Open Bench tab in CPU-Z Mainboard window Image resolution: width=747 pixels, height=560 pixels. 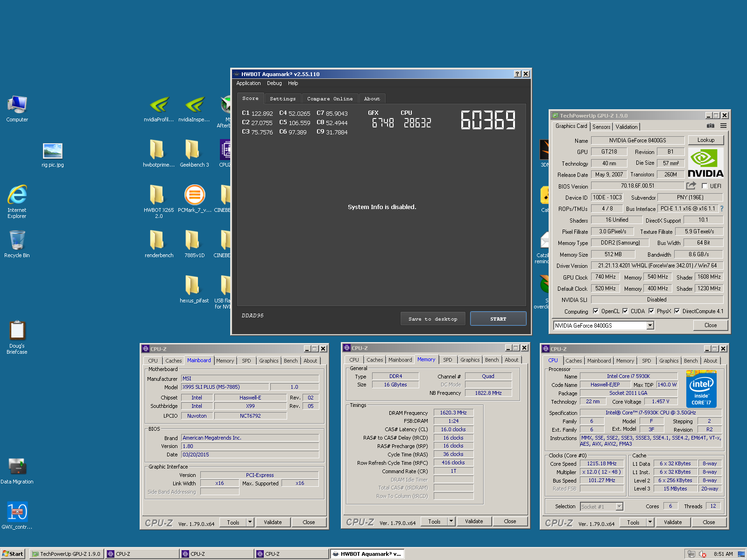pyautogui.click(x=291, y=361)
